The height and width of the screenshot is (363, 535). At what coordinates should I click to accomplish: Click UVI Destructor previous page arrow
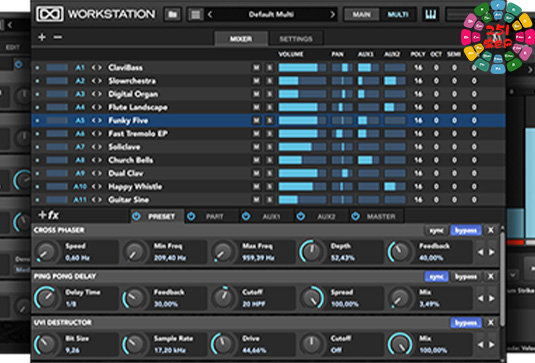pos(481,345)
